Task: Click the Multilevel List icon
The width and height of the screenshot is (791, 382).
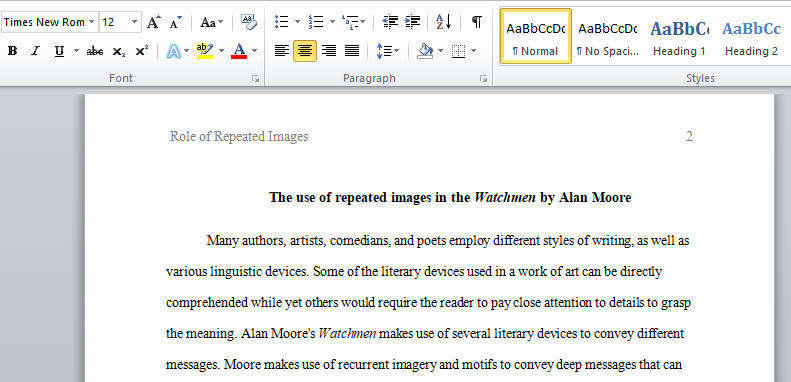Action: coord(349,22)
